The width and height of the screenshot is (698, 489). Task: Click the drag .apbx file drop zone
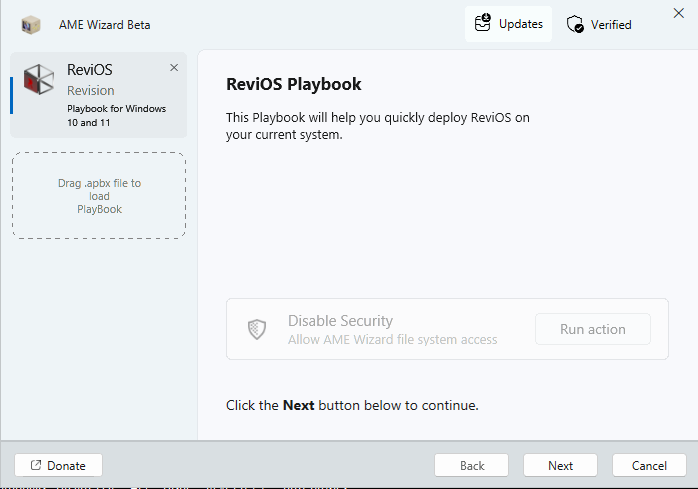(99, 196)
